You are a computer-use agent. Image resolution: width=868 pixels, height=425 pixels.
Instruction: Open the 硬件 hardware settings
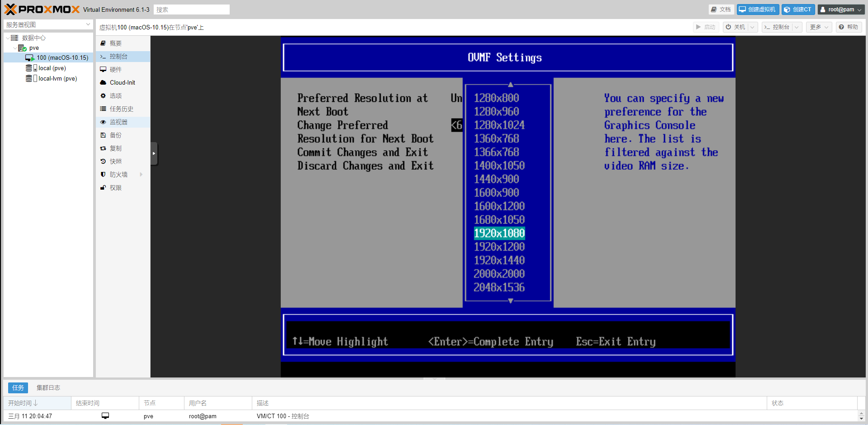(x=115, y=70)
